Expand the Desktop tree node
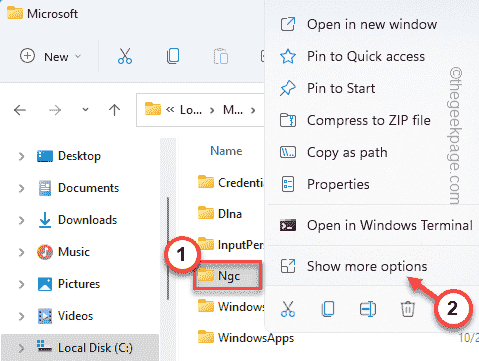 [21, 156]
